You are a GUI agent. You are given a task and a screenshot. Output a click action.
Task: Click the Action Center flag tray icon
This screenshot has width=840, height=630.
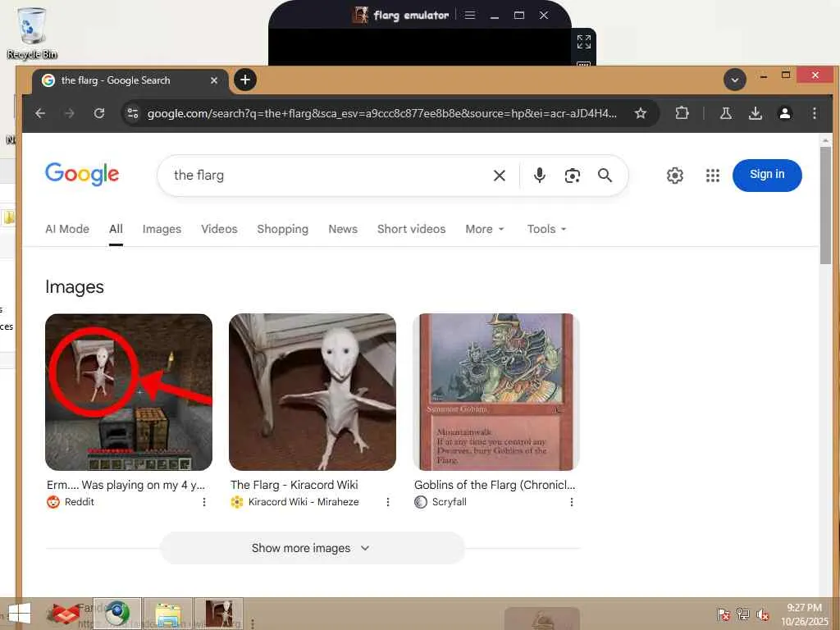point(724,614)
